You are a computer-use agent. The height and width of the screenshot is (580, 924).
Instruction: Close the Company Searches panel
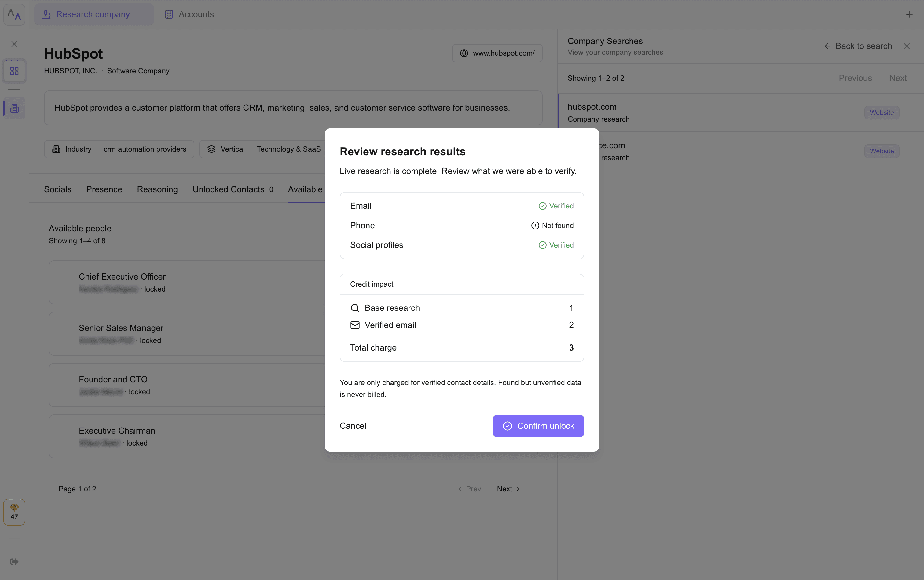[907, 46]
